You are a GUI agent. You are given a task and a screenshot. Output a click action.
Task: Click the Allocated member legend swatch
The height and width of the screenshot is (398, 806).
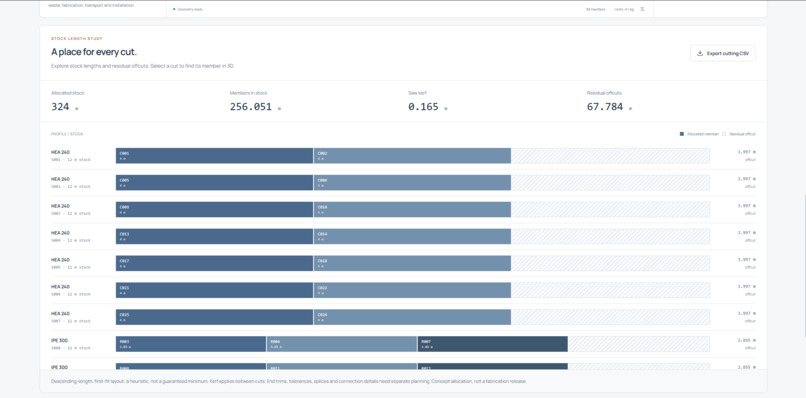pos(682,134)
